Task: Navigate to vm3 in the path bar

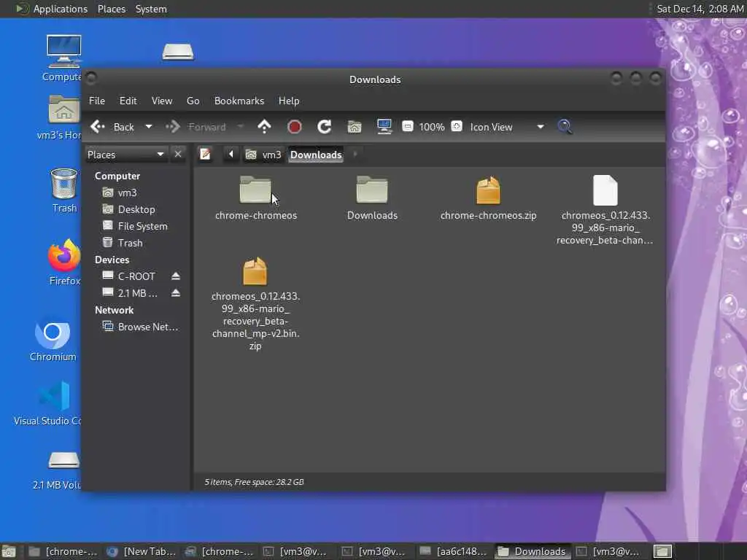Action: (263, 155)
